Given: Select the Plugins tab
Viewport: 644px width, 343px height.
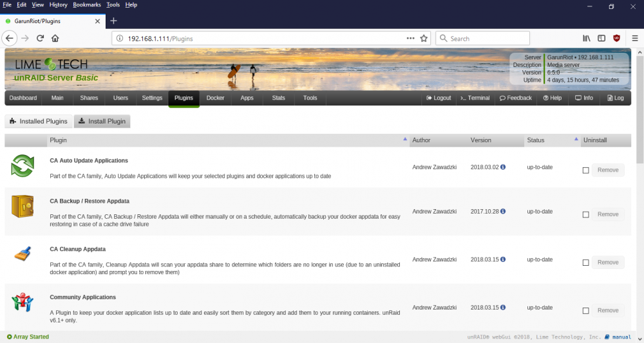Looking at the screenshot, I should tap(184, 98).
